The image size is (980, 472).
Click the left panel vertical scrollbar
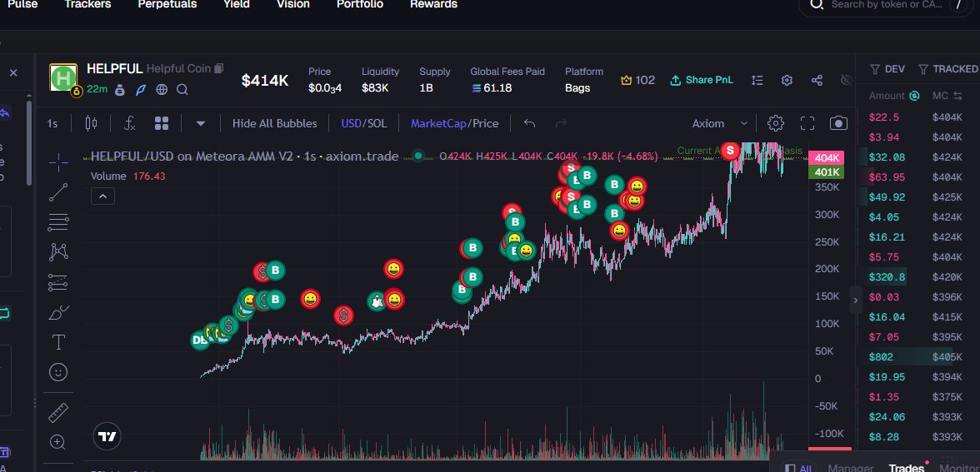click(28, 142)
